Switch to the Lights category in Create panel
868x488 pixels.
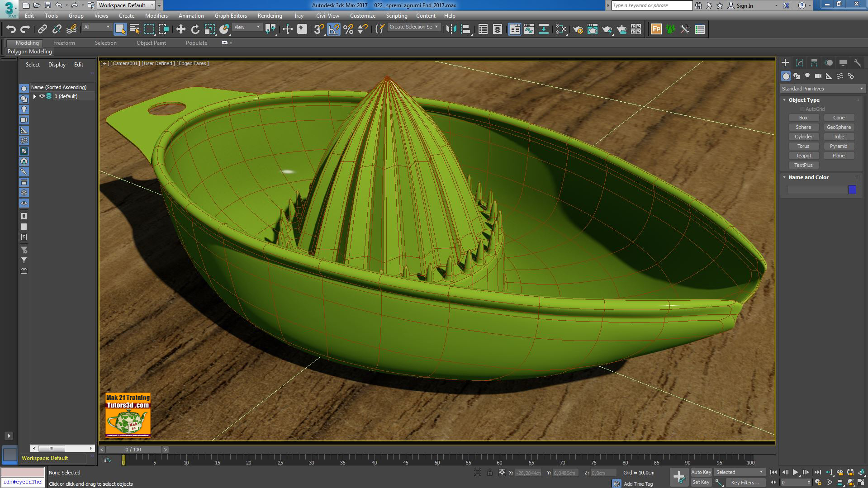click(x=806, y=76)
